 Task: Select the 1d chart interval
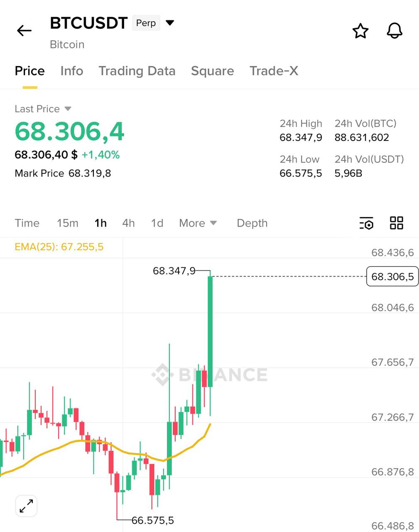tap(157, 223)
